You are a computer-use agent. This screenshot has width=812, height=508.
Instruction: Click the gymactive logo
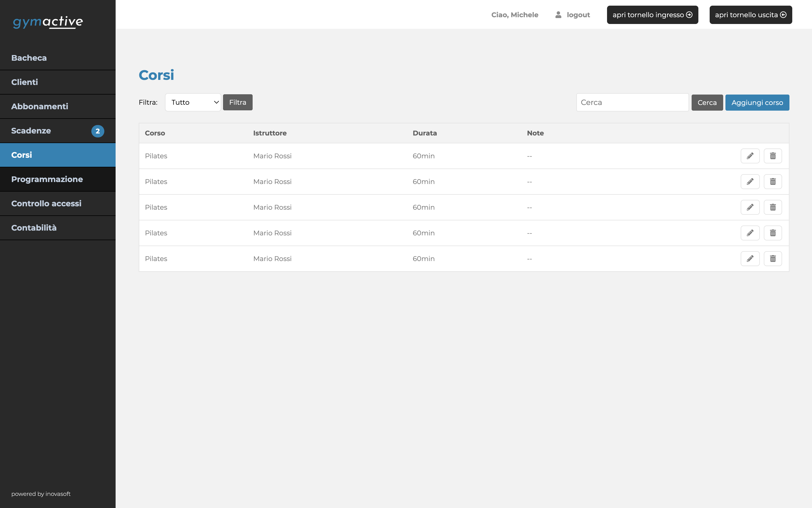(x=48, y=22)
